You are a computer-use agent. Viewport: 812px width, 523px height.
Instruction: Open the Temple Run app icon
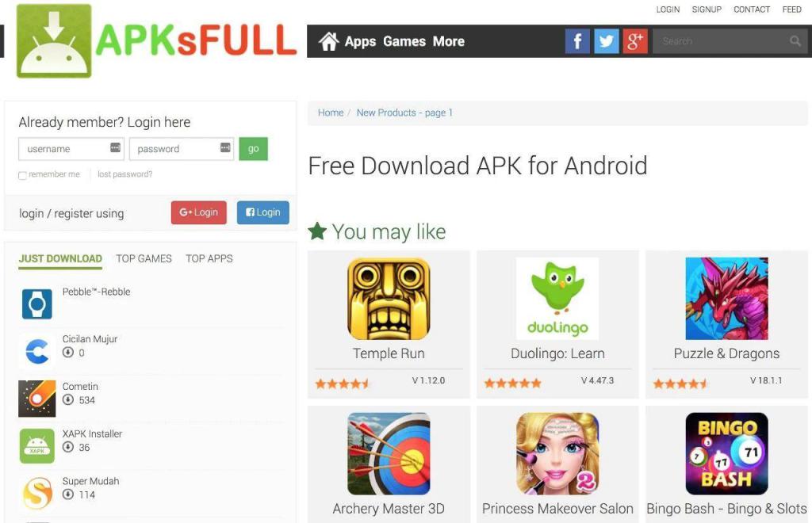(x=389, y=299)
